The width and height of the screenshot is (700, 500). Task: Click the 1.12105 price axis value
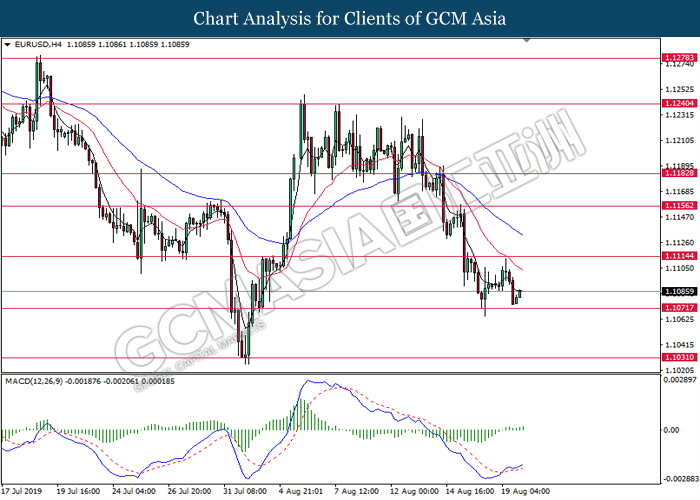(x=680, y=141)
